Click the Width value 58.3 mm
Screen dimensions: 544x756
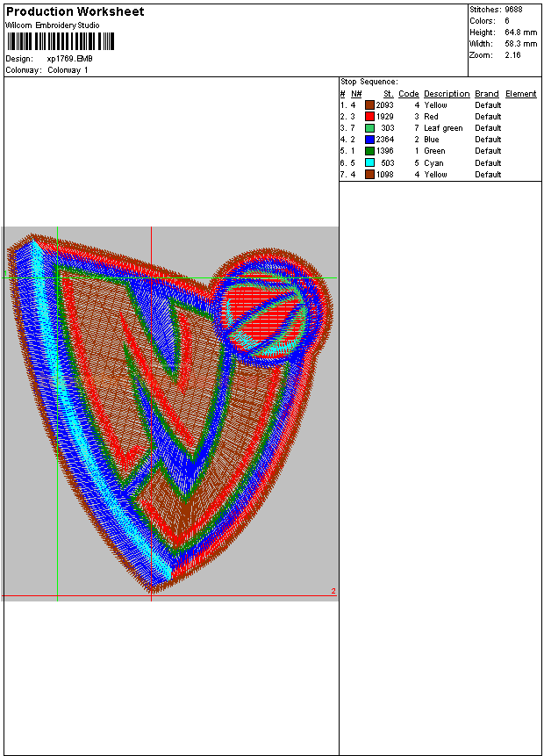pyautogui.click(x=521, y=44)
